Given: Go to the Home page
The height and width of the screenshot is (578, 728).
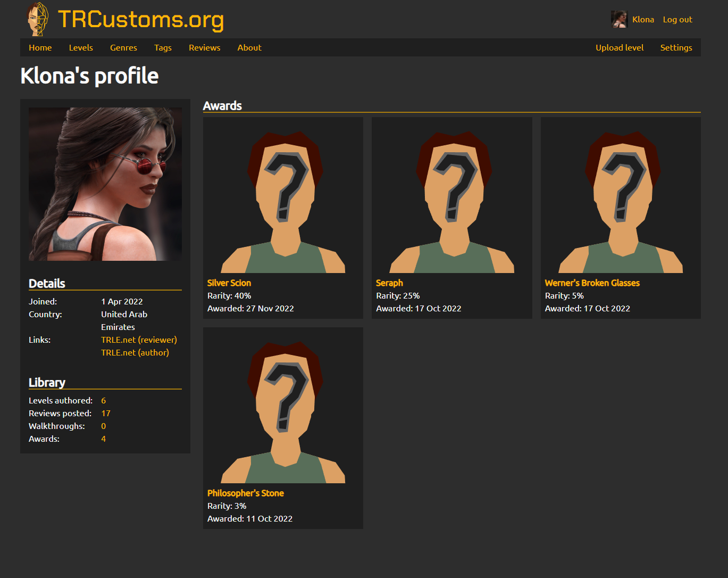Looking at the screenshot, I should click(40, 47).
